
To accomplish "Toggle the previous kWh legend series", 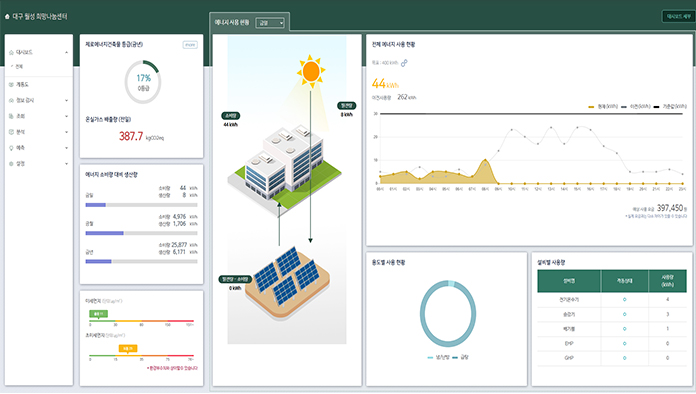I will click(x=636, y=106).
